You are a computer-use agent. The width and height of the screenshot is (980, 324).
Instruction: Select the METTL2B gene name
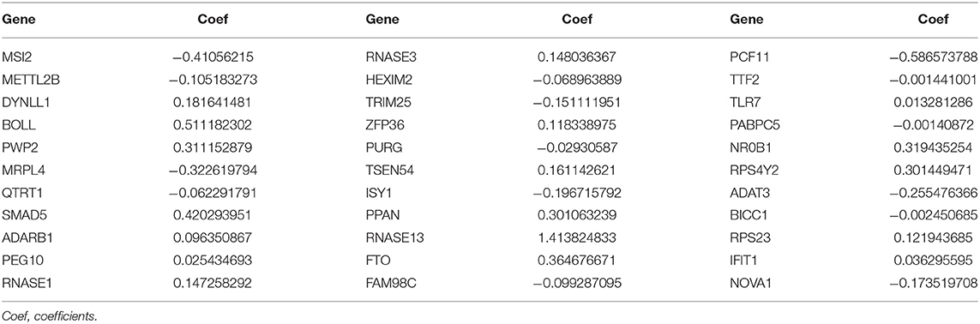coord(27,80)
